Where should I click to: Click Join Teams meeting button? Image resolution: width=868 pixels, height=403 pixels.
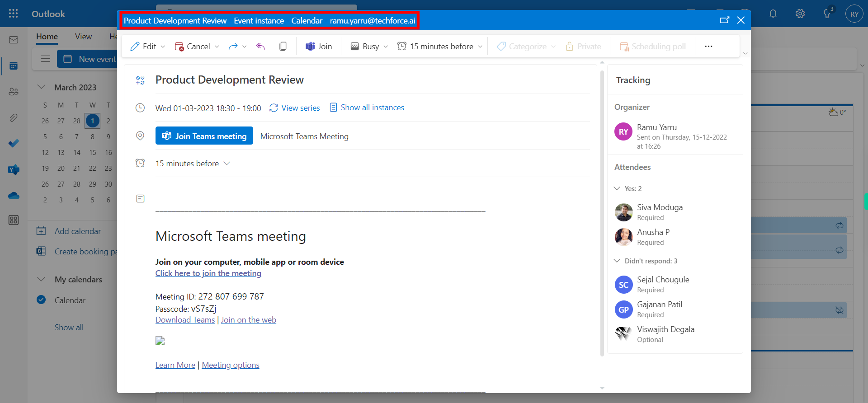(204, 136)
